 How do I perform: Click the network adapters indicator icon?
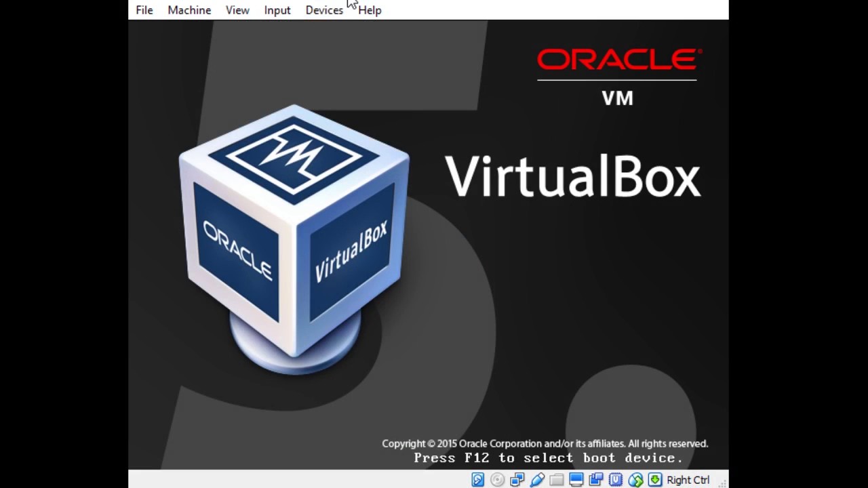[x=517, y=480]
